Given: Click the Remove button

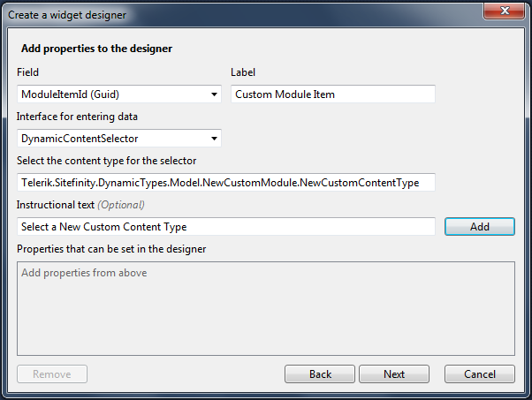Looking at the screenshot, I should pyautogui.click(x=52, y=374).
